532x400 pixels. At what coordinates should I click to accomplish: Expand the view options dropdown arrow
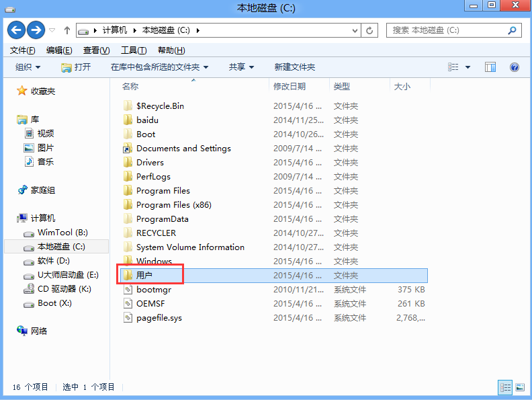pos(468,67)
